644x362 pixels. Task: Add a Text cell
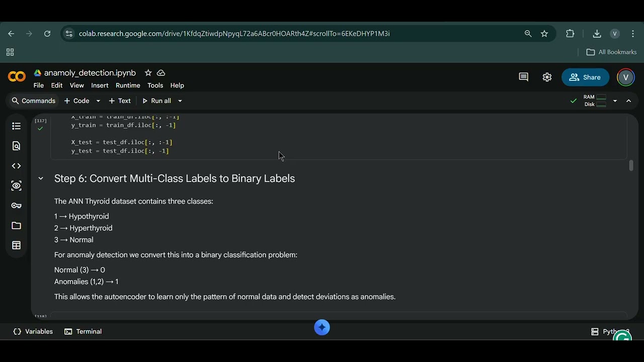pyautogui.click(x=120, y=101)
